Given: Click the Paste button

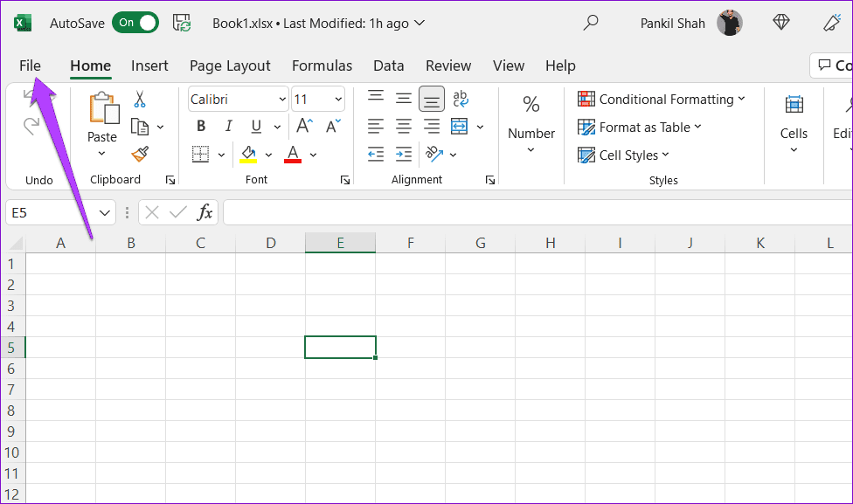Looking at the screenshot, I should [x=102, y=125].
